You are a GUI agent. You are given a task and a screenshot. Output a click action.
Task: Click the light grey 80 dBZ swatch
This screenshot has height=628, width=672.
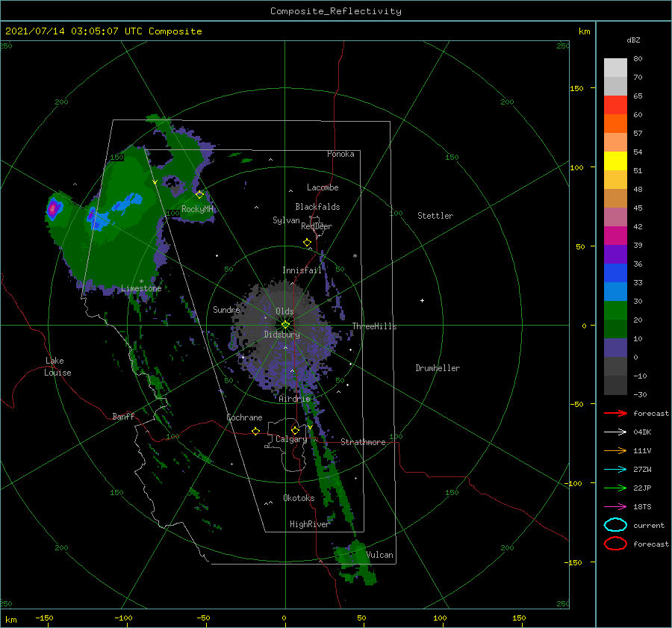click(x=615, y=67)
